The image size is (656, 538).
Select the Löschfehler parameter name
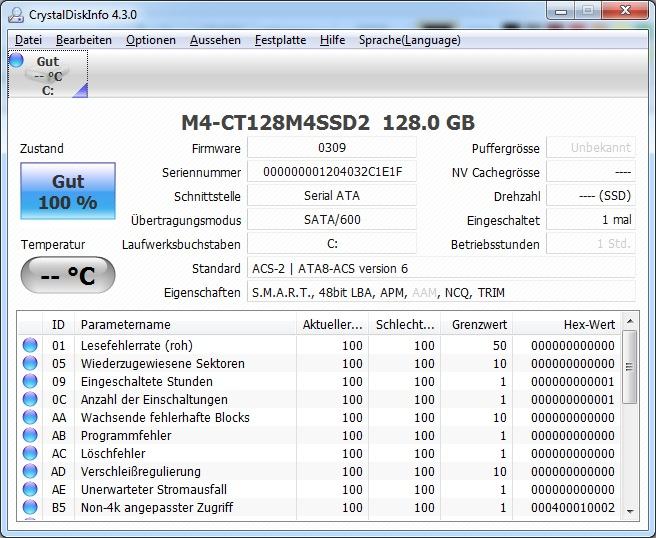point(113,453)
